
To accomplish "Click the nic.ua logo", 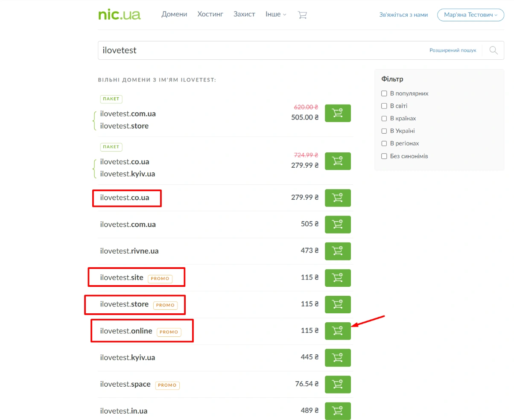I will [119, 15].
